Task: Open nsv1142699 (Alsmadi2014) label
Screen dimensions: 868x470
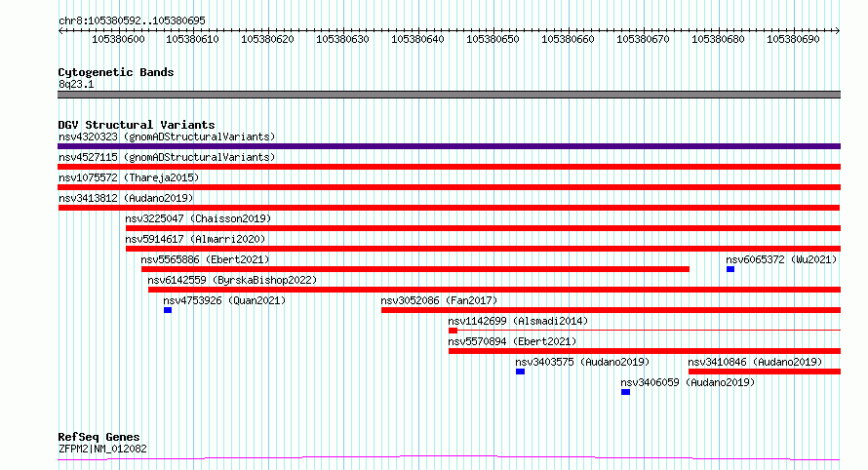Action: pyautogui.click(x=518, y=321)
